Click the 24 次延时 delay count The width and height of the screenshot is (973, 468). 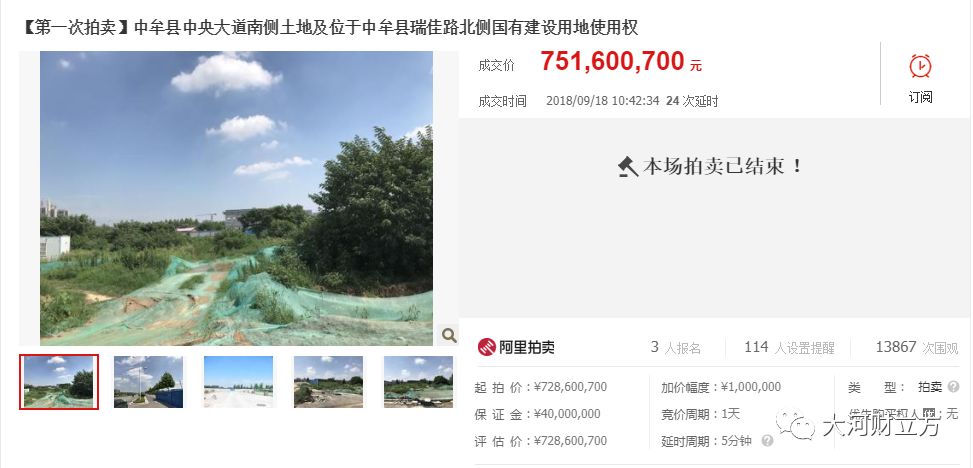692,101
